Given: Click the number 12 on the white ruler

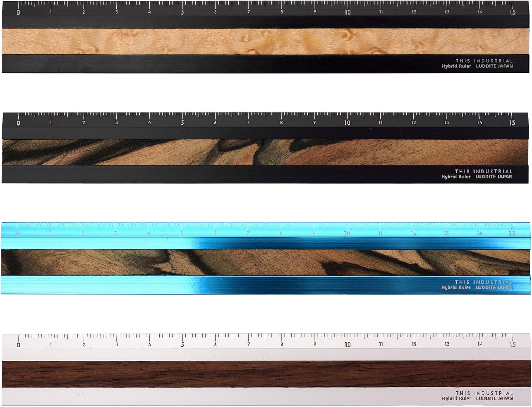Looking at the screenshot, I should (x=414, y=344).
